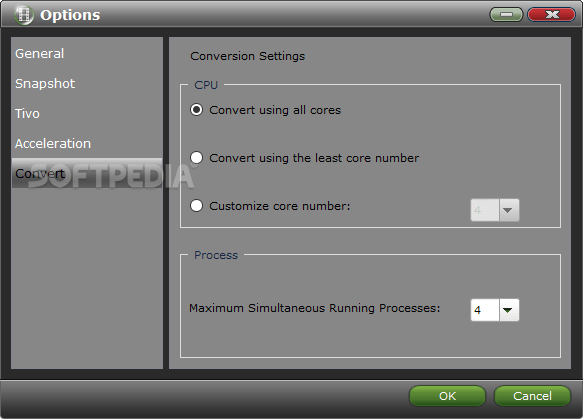Open the Acceleration settings

[x=87, y=144]
